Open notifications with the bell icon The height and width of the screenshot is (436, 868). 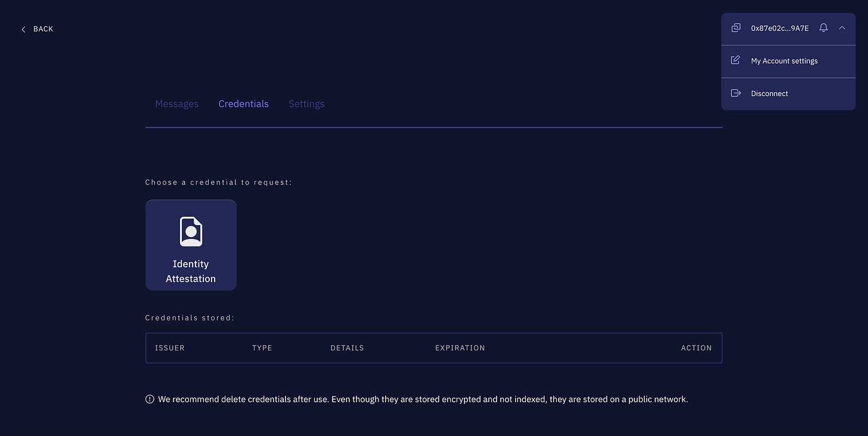[823, 28]
